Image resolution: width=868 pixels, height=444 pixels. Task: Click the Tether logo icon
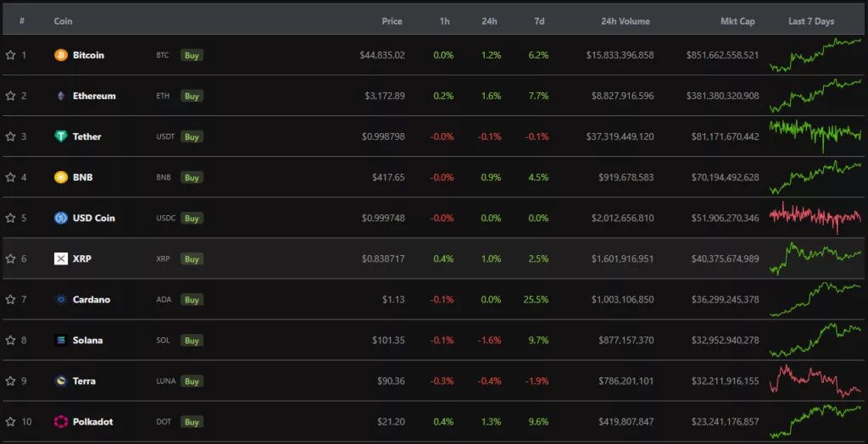click(x=60, y=136)
